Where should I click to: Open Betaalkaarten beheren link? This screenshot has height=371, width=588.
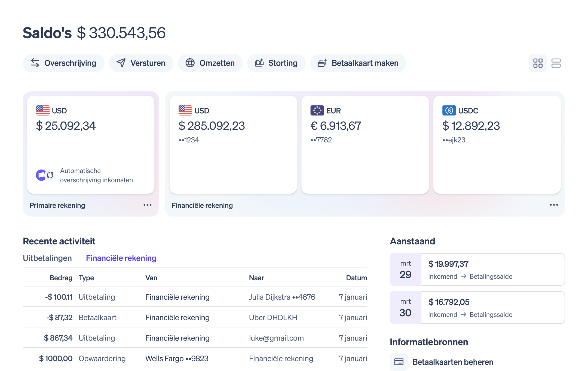click(x=453, y=362)
